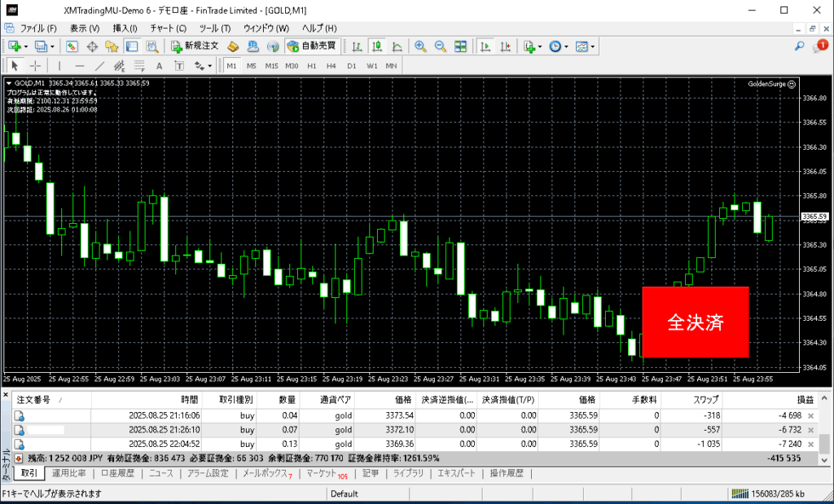Open the new chart dropdown arrow

coord(25,46)
